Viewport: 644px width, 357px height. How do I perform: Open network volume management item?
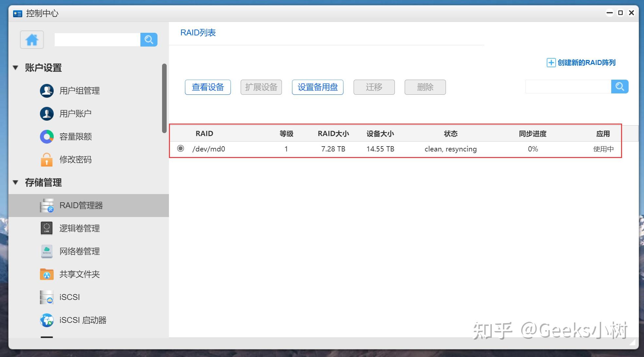pyautogui.click(x=79, y=251)
